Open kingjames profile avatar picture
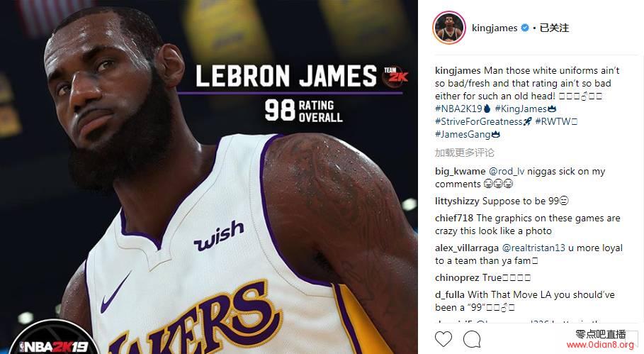 (448, 28)
